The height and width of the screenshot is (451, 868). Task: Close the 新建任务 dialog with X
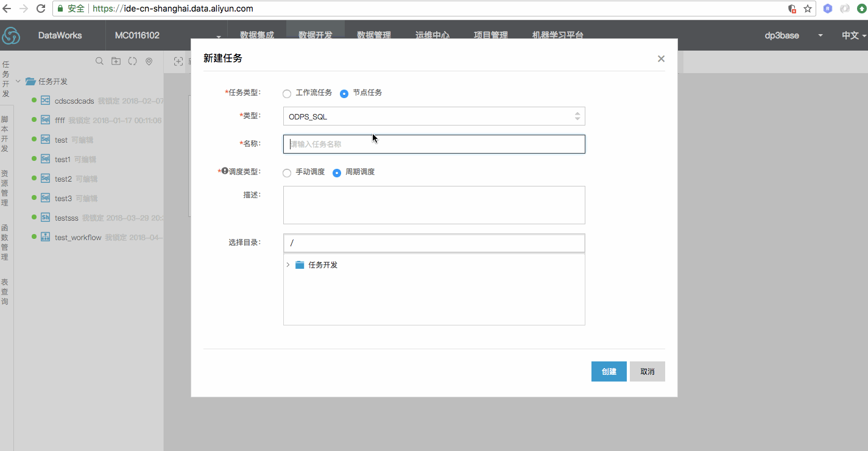[661, 59]
